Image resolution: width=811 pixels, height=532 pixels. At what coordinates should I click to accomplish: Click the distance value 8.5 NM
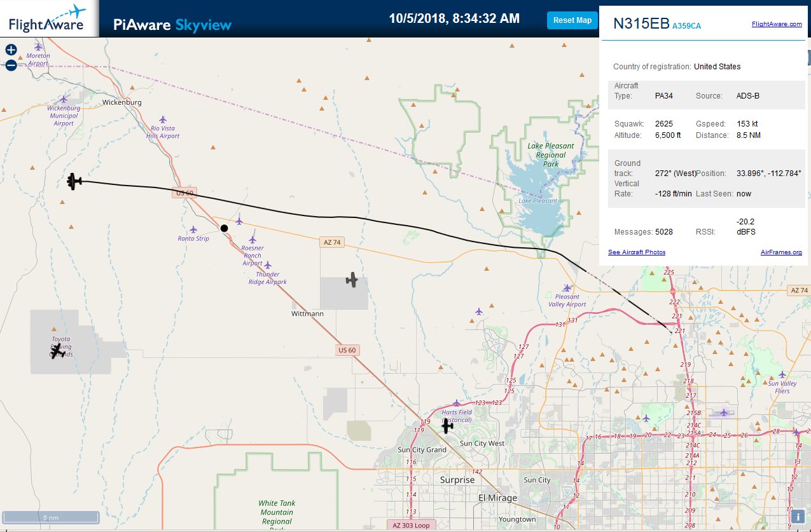click(747, 135)
